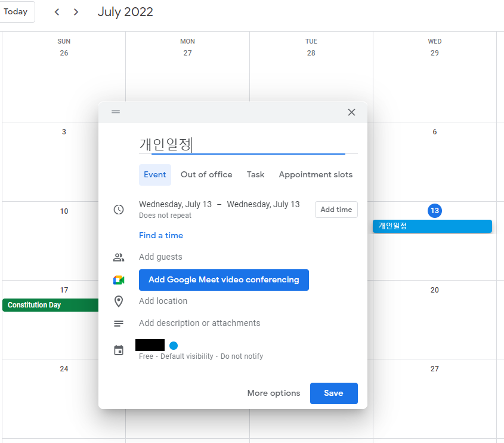Toggle the Event type selection
The width and height of the screenshot is (504, 443).
coord(155,174)
